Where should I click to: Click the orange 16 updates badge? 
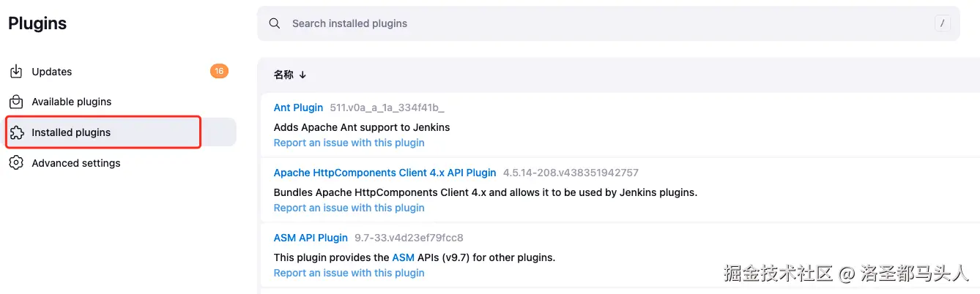(219, 71)
